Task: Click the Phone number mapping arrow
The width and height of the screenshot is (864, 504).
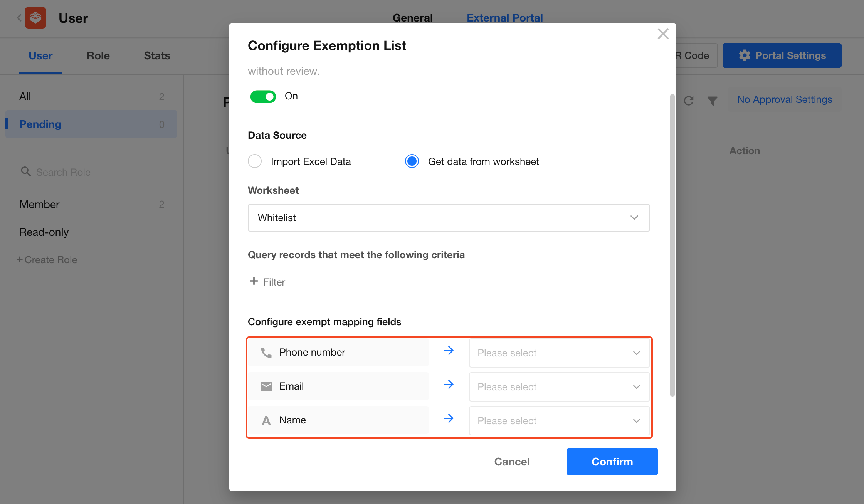Action: (x=449, y=351)
